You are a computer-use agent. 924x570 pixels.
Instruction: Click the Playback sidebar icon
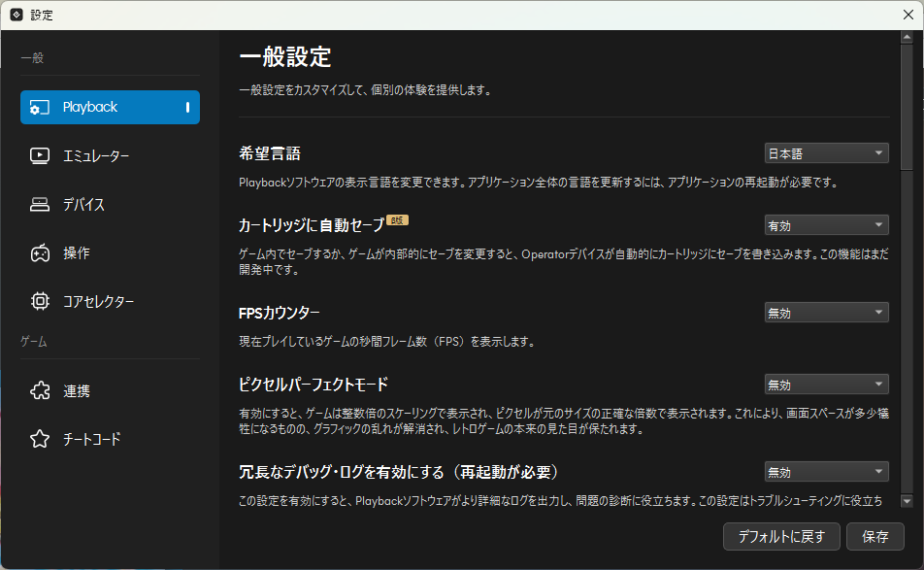point(40,108)
